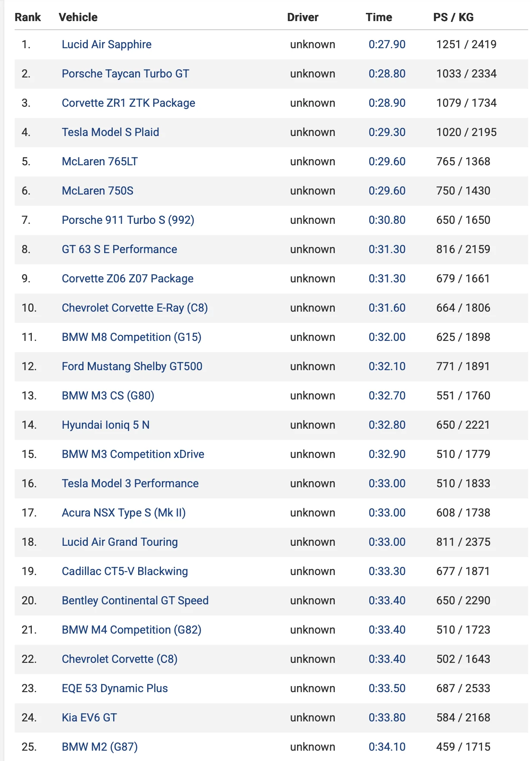The height and width of the screenshot is (761, 532).
Task: Click the 0:29.30 lap time
Action: pos(387,132)
